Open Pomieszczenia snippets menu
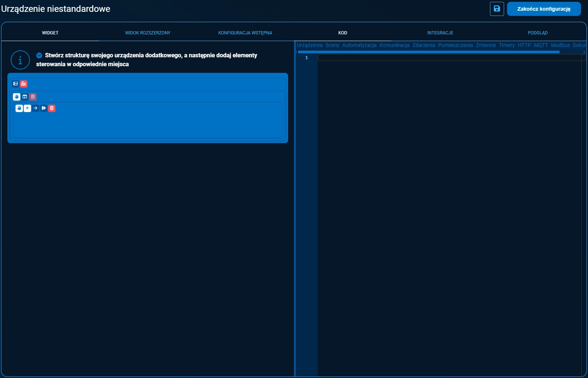The width and height of the screenshot is (588, 378). [x=456, y=45]
